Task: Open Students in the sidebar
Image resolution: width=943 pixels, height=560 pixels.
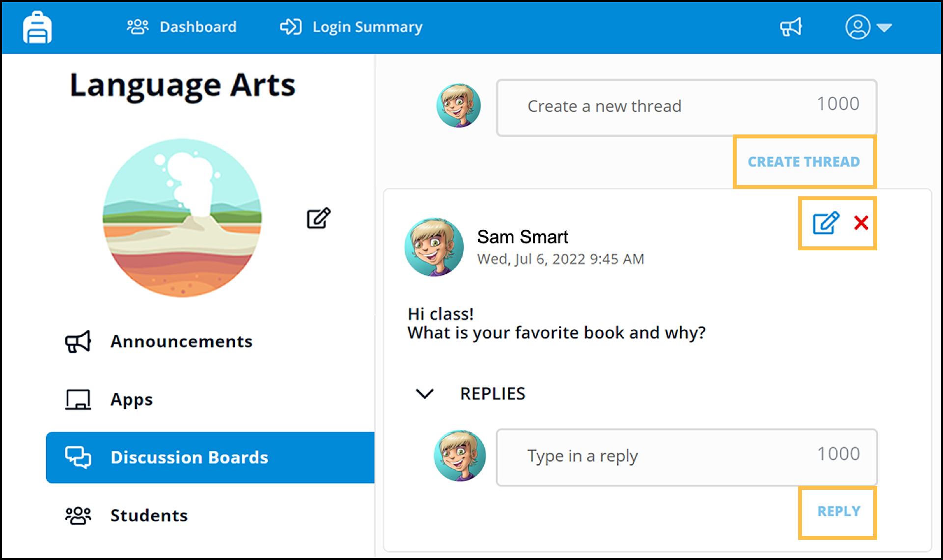Action: coord(126,515)
